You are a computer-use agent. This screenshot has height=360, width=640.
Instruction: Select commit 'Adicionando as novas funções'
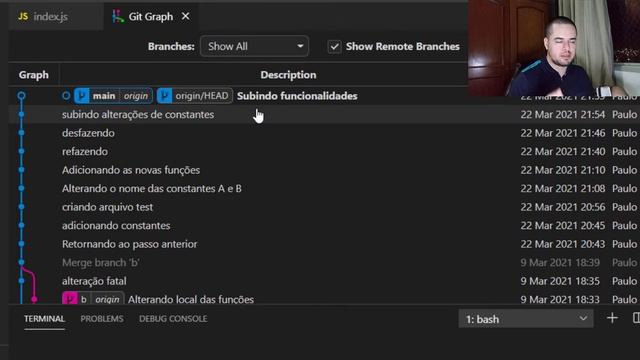[x=131, y=170]
